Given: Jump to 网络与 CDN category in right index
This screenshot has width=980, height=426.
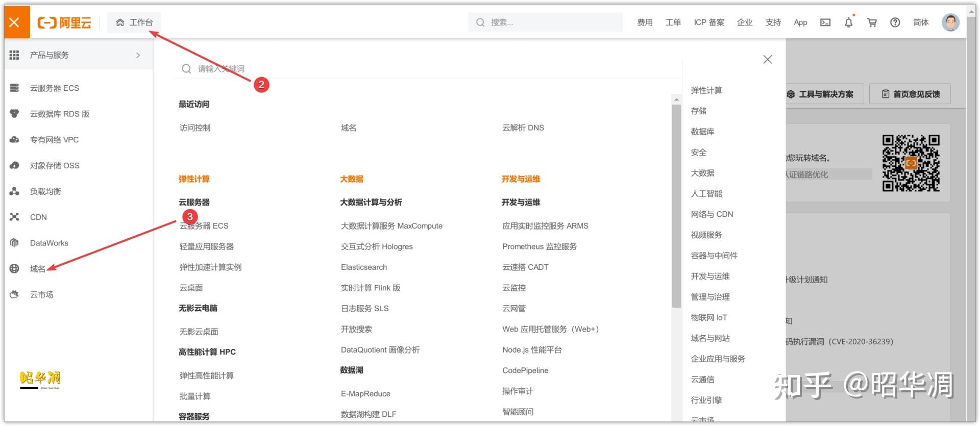Looking at the screenshot, I should pos(712,214).
